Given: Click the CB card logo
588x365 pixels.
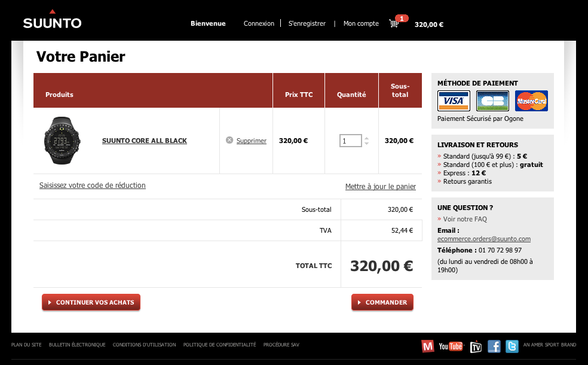Looking at the screenshot, I should pos(492,101).
